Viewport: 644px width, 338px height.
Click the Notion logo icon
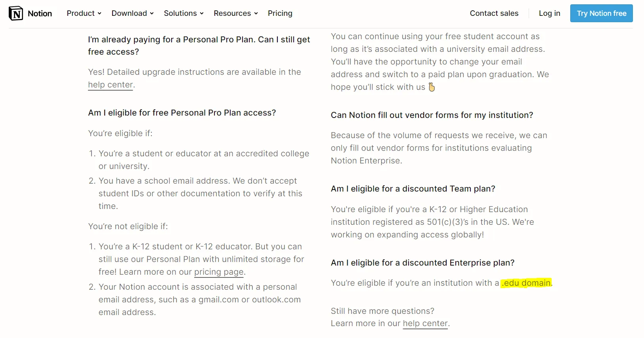(x=16, y=13)
